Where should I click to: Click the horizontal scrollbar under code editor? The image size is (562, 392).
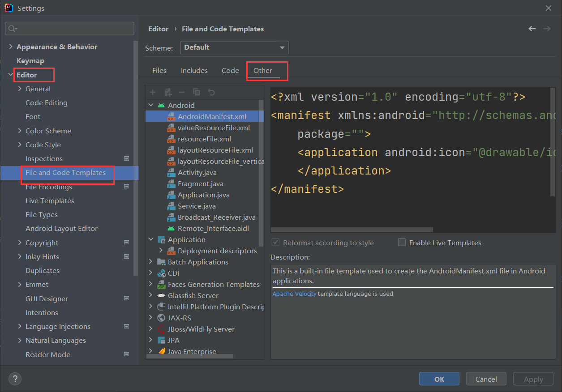352,230
